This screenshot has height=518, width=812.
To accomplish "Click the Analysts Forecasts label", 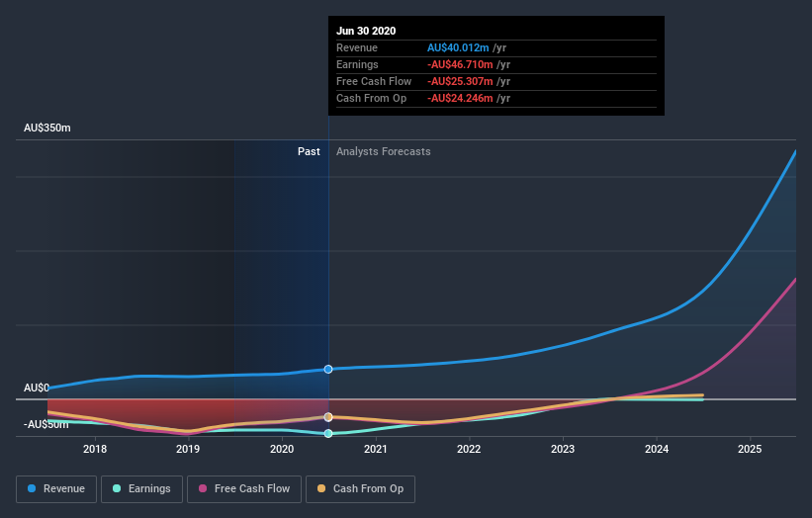I will click(x=383, y=151).
